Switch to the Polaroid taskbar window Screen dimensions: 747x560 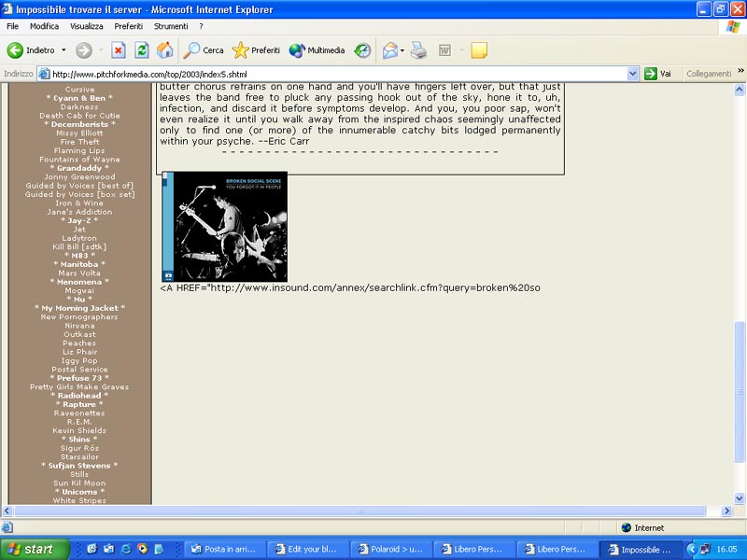390,549
